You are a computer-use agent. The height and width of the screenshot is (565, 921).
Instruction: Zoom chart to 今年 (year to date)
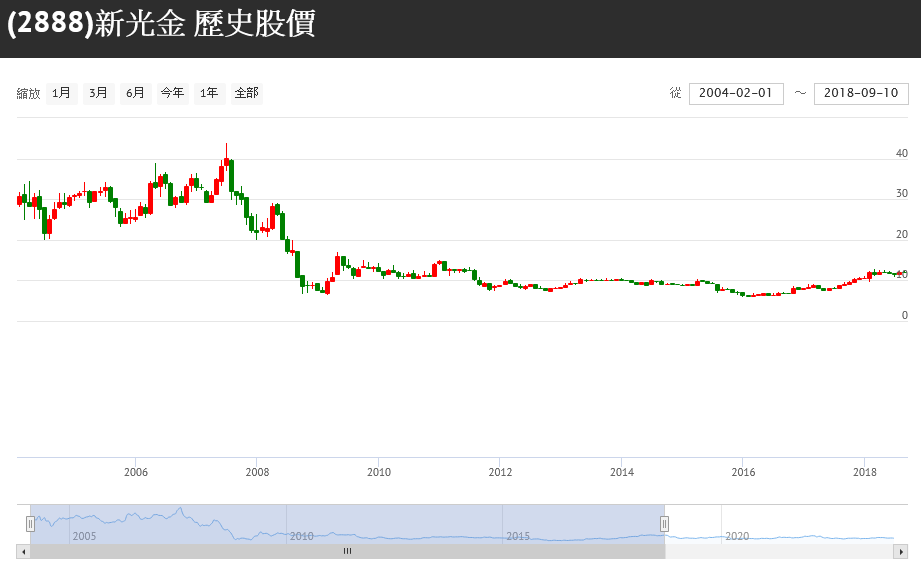pos(173,93)
